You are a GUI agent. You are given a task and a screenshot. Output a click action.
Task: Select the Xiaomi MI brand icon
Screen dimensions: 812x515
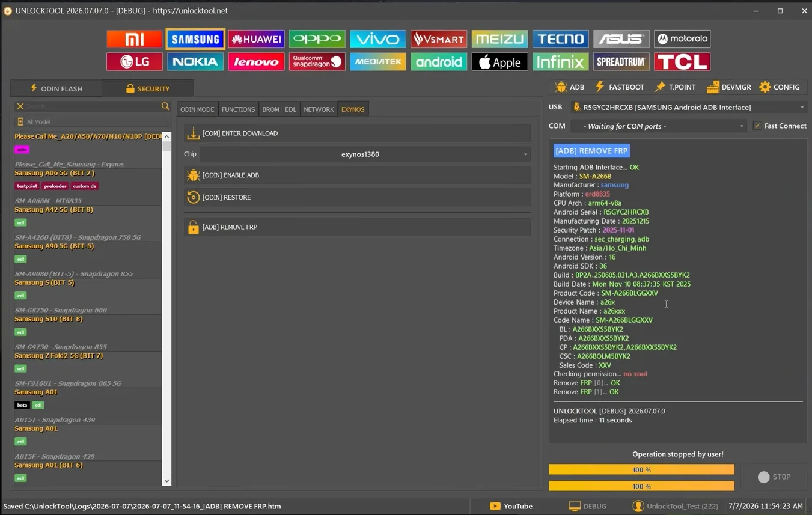[x=135, y=39]
